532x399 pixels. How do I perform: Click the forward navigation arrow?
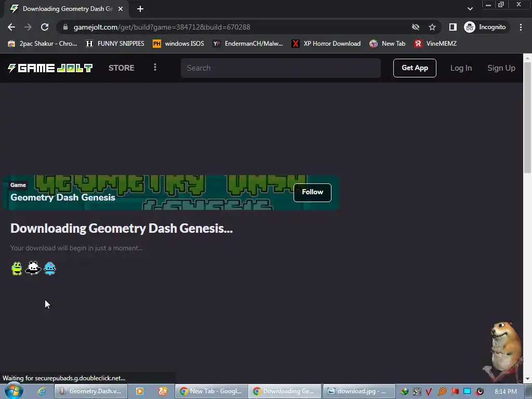pos(28,27)
